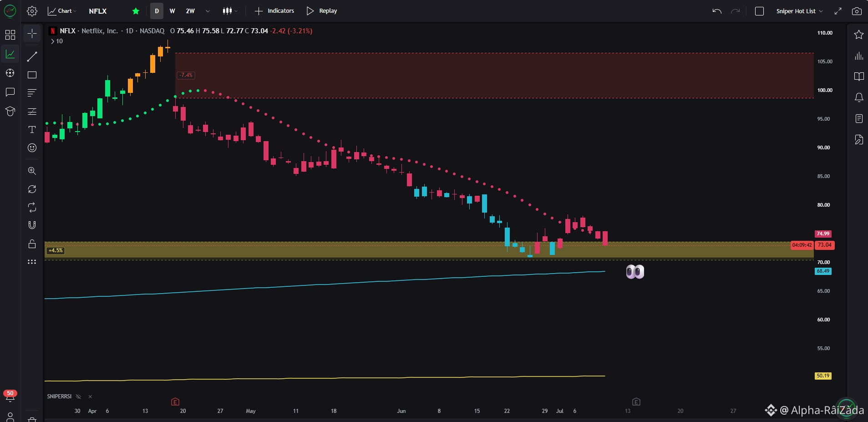Click the 74.99 price label
This screenshot has width=868, height=422.
(823, 234)
